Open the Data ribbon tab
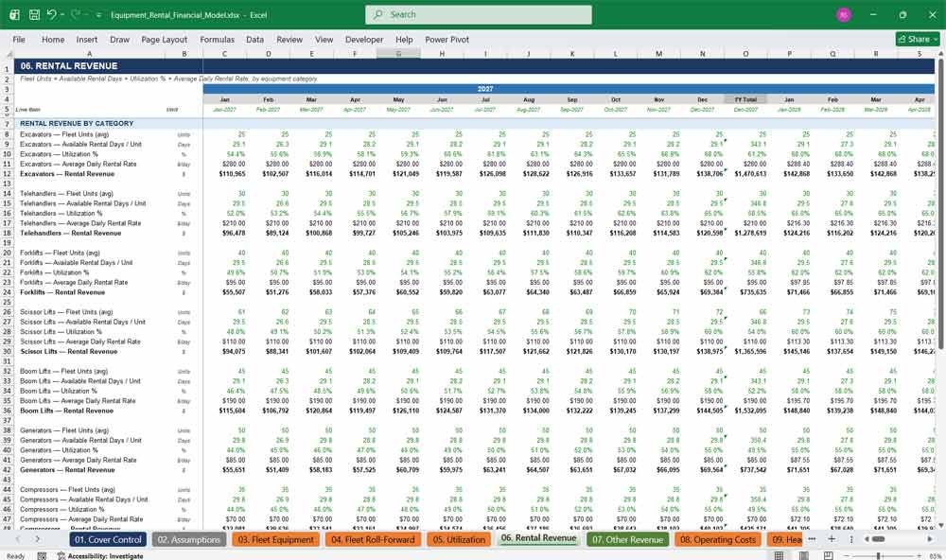 coord(254,39)
